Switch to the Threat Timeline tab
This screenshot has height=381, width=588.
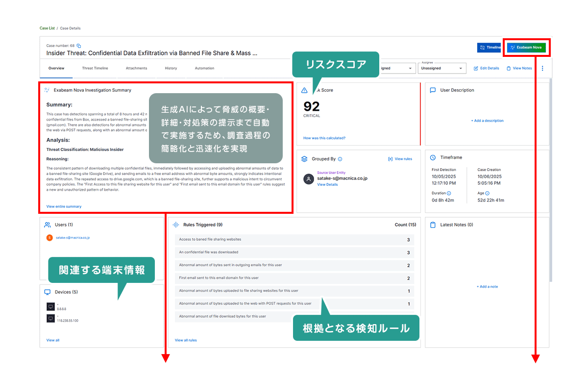pos(95,68)
